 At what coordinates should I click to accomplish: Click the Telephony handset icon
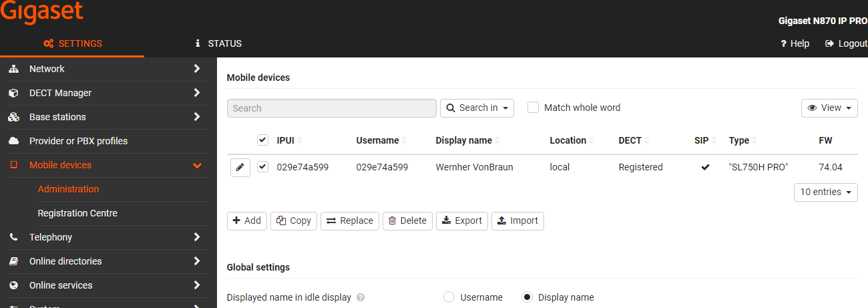13,237
